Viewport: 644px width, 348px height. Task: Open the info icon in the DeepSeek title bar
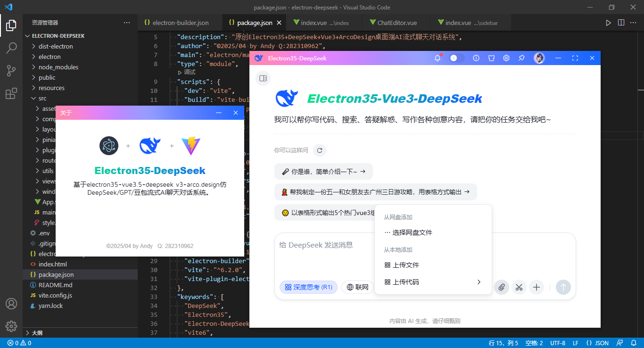(x=476, y=58)
